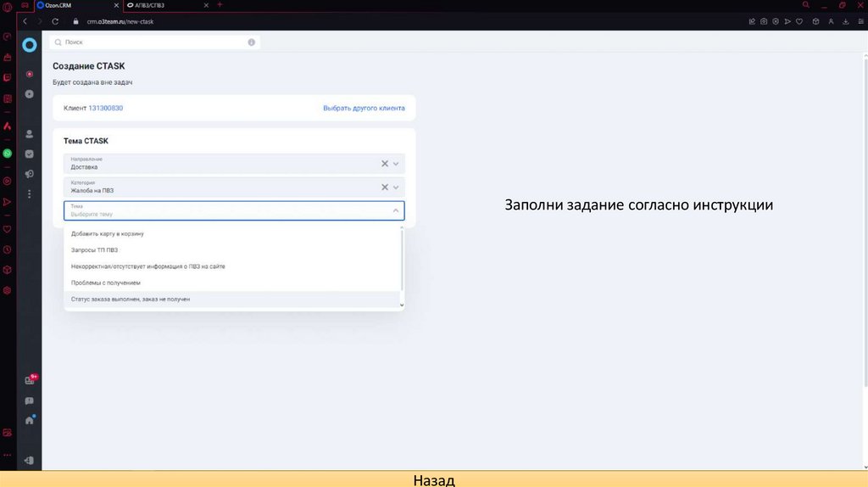Click the Поиск search field

click(x=154, y=42)
